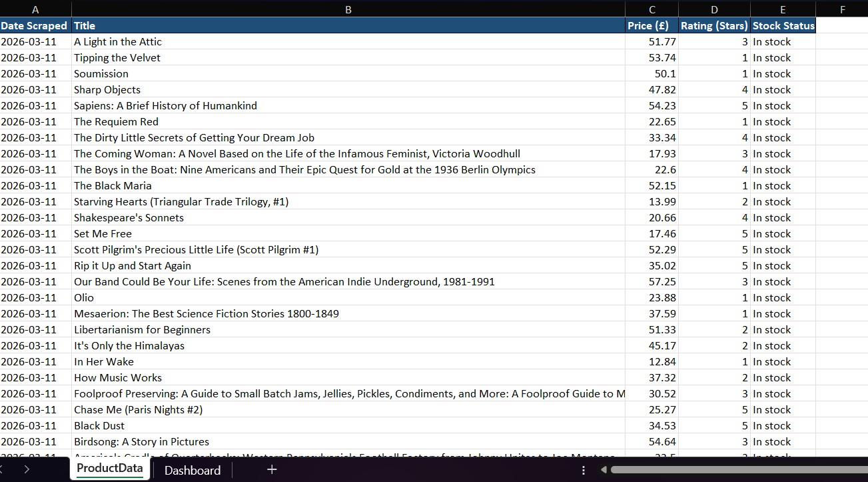Select column F header
The width and height of the screenshot is (868, 482).
pyautogui.click(x=842, y=9)
